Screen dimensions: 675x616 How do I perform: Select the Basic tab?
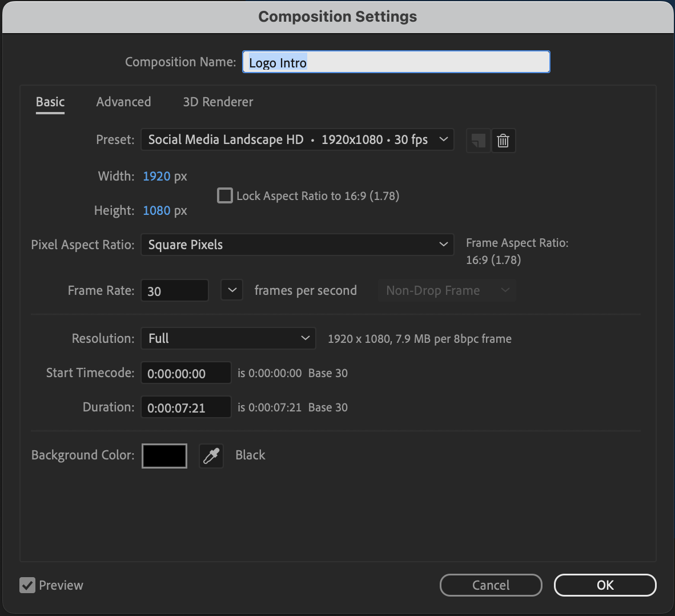50,102
